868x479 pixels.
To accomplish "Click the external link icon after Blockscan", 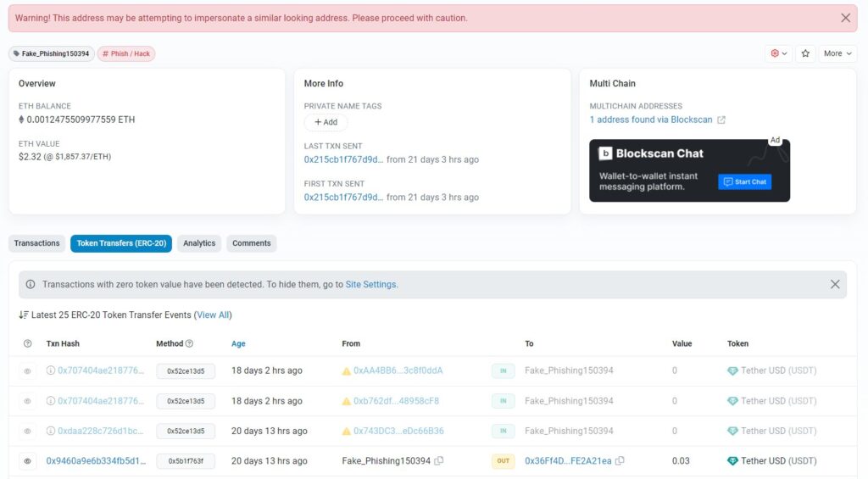I will coord(721,120).
